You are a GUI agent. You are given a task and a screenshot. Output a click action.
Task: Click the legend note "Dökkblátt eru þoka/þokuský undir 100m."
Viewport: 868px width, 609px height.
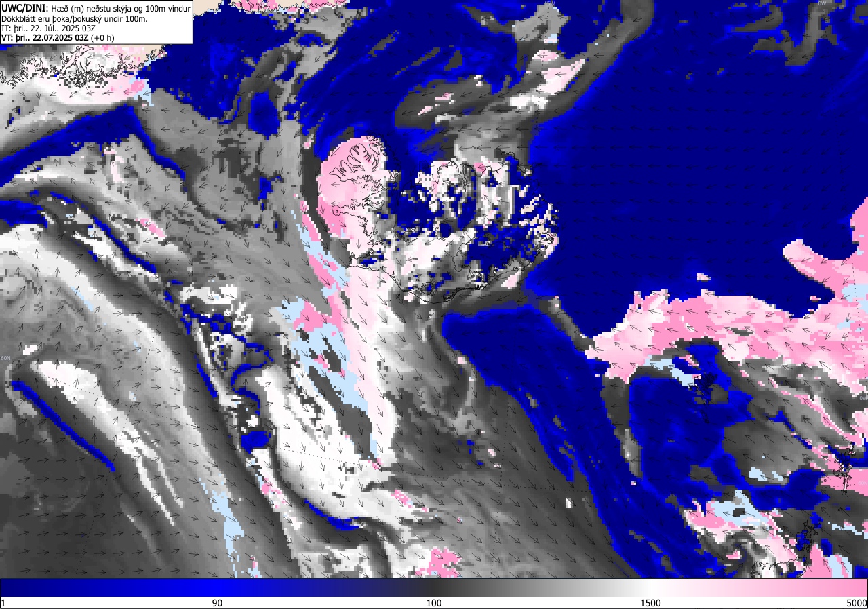tap(75, 18)
